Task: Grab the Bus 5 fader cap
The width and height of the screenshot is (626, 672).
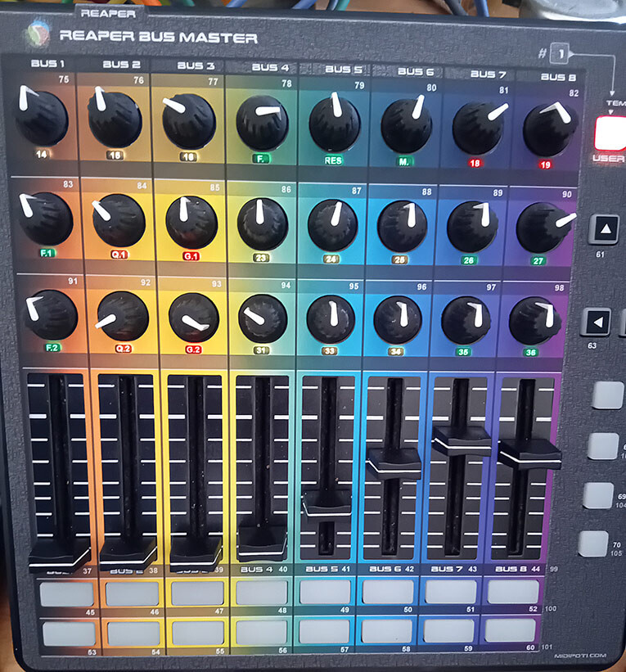Action: (x=327, y=503)
